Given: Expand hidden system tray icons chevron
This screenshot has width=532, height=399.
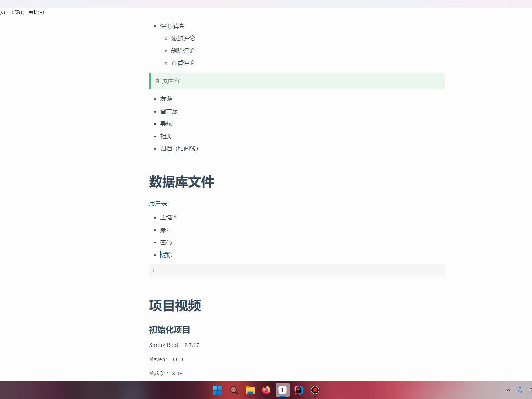Looking at the screenshot, I should pyautogui.click(x=508, y=390).
